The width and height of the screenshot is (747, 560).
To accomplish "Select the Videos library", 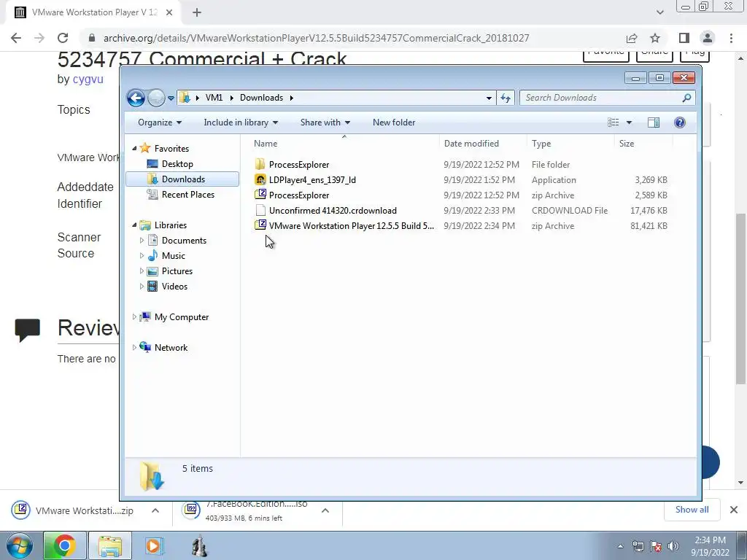I will (174, 286).
